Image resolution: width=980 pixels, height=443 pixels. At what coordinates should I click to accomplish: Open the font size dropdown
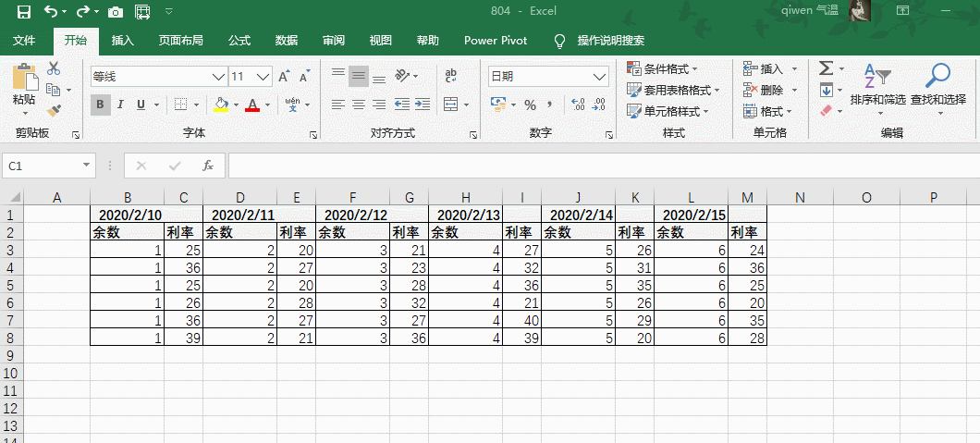coord(263,77)
